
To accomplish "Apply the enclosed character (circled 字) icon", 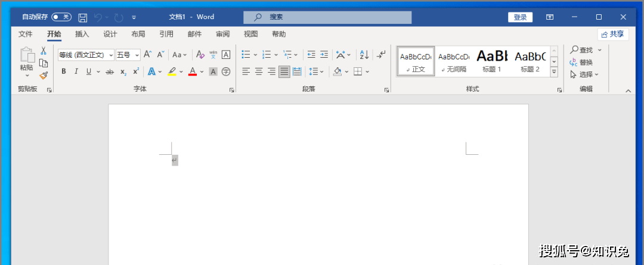I will (226, 72).
